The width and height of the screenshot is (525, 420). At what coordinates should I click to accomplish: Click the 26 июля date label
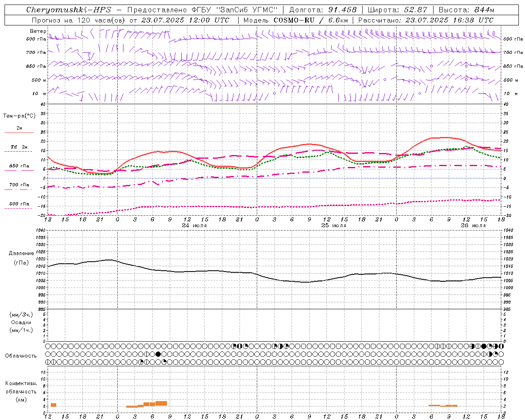coord(473,226)
